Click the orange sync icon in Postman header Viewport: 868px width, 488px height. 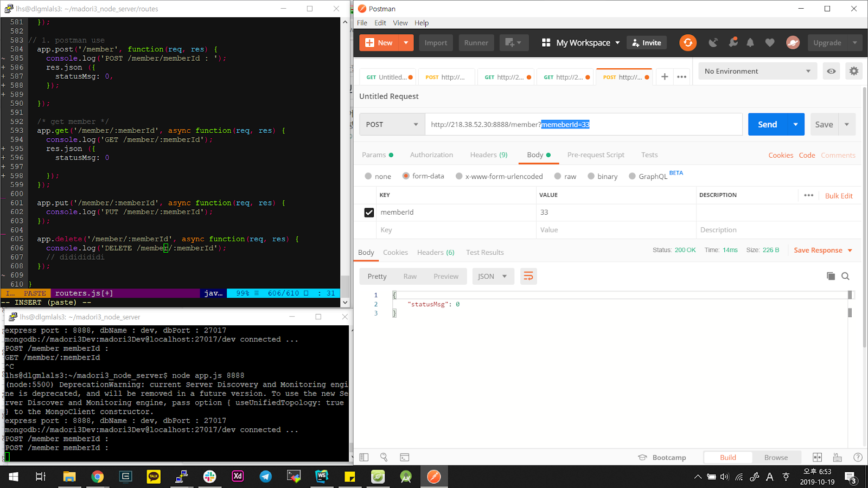tap(688, 43)
